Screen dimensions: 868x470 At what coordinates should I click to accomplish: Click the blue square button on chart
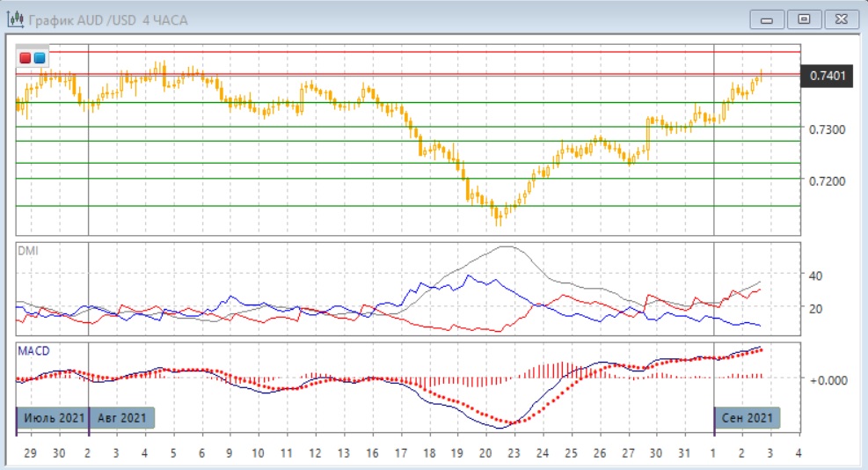(x=40, y=58)
